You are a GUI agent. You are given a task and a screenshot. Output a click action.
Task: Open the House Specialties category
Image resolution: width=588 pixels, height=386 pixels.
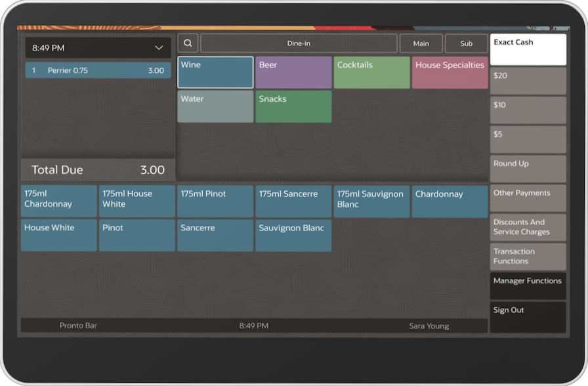click(x=450, y=72)
